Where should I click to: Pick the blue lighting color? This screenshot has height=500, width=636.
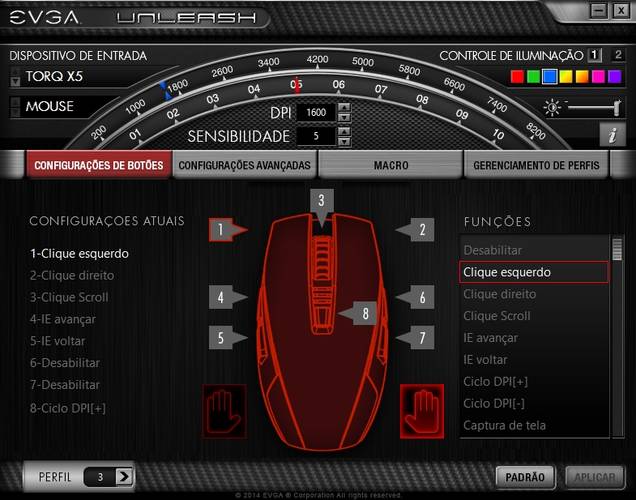point(550,76)
